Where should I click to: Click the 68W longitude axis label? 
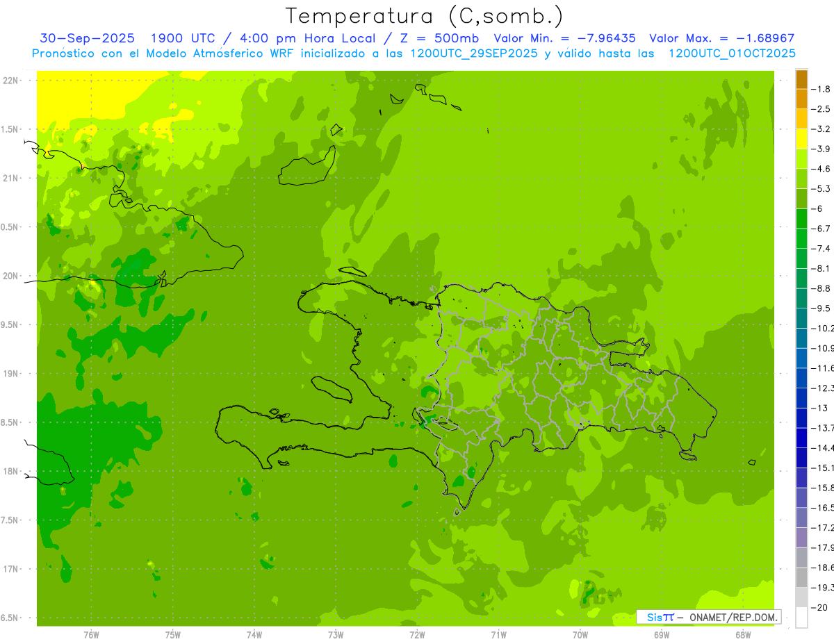pos(742,635)
